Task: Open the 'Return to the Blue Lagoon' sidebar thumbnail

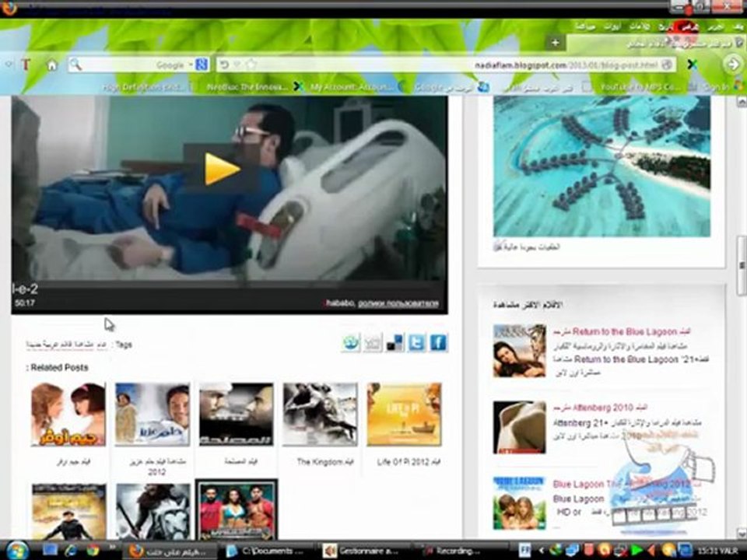Action: pos(519,351)
